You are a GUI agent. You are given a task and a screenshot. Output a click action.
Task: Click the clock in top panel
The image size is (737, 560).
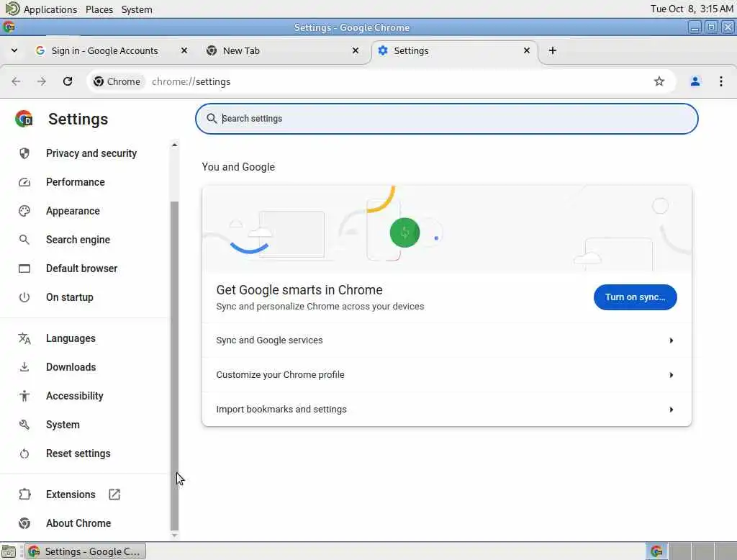(x=692, y=9)
